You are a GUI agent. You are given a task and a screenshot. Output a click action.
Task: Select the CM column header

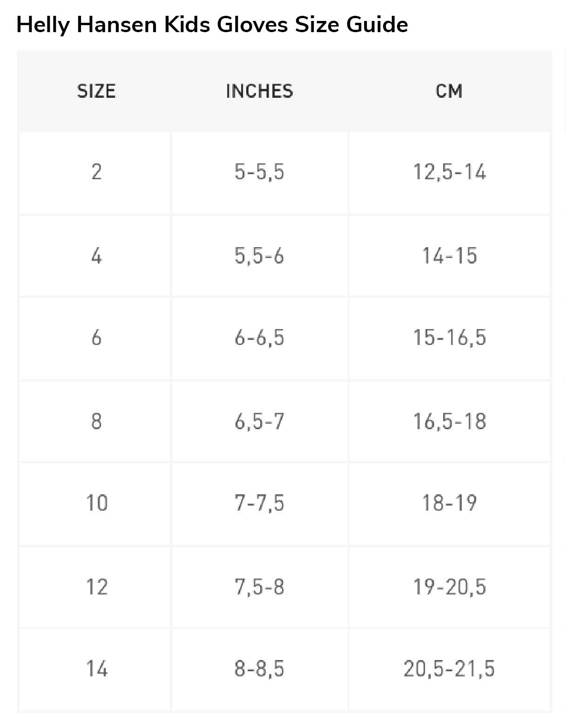[x=450, y=91]
